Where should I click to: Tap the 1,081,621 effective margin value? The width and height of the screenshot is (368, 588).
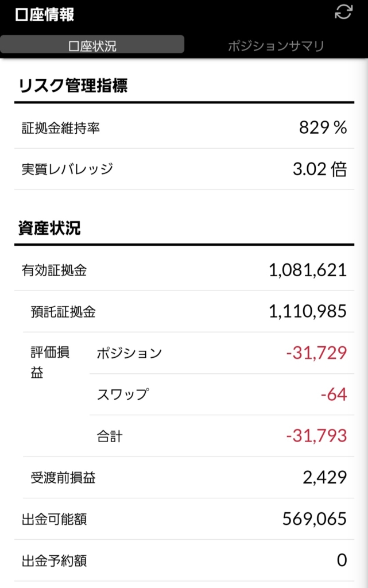point(308,270)
